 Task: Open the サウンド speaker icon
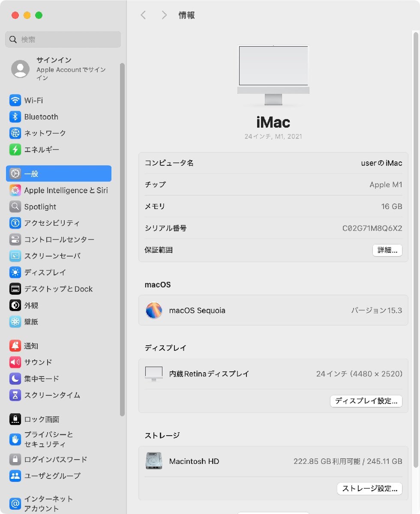(15, 362)
